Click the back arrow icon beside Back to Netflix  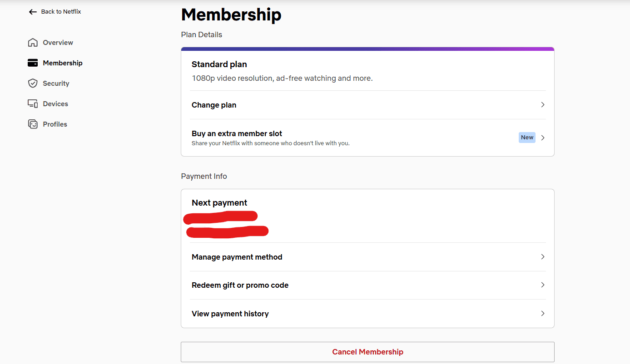tap(33, 12)
